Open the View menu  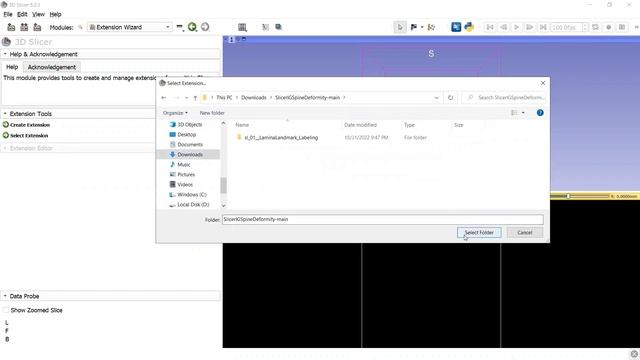click(38, 14)
